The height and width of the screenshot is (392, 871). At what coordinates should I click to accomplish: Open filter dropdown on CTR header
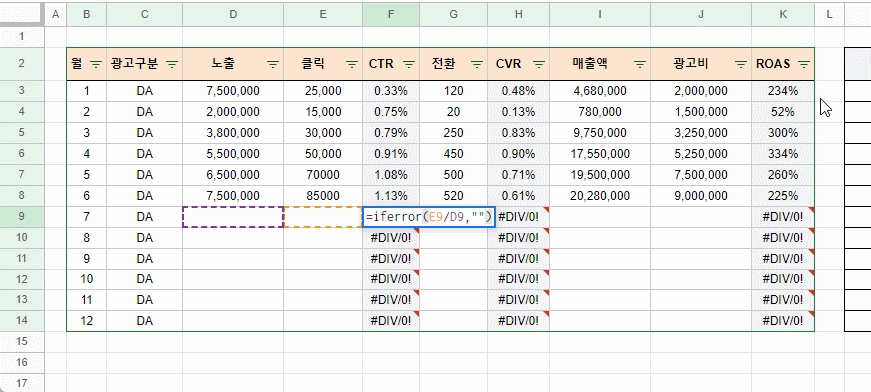tap(409, 64)
